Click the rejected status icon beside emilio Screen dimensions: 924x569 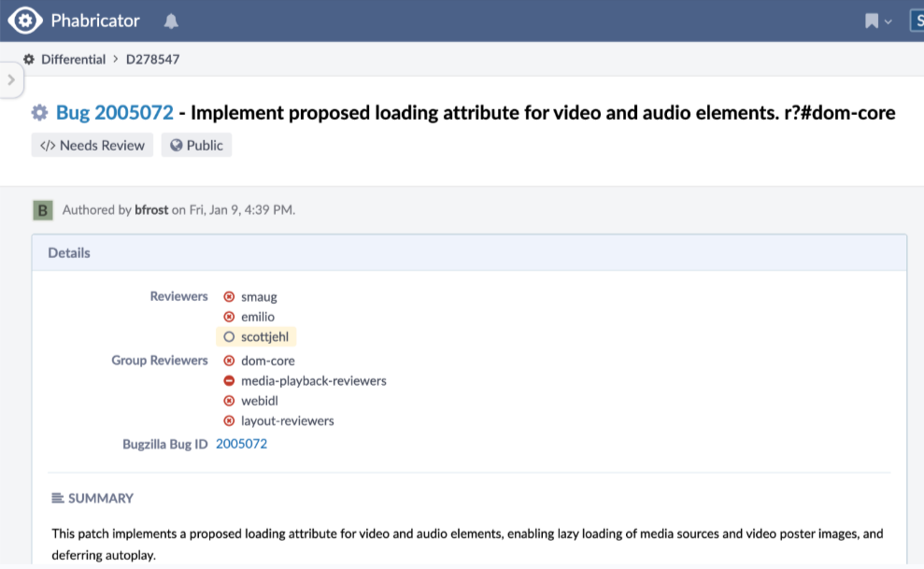tap(229, 317)
